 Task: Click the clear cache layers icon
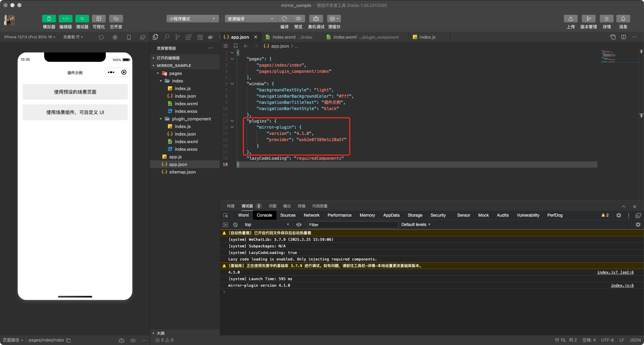click(334, 19)
